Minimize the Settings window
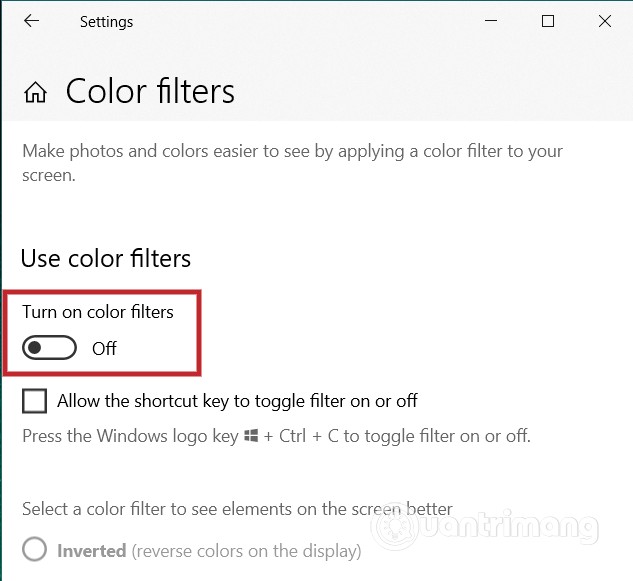This screenshot has width=633, height=581. (491, 21)
